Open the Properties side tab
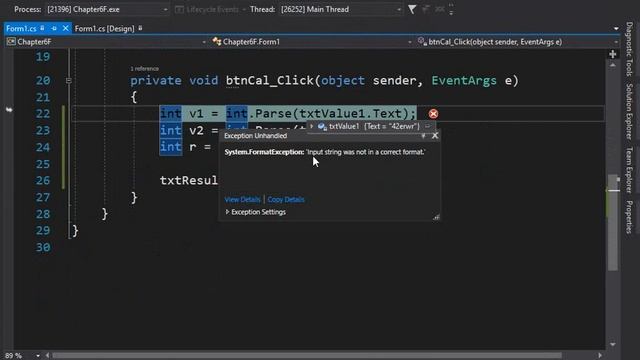Image resolution: width=640 pixels, height=360 pixels. [629, 217]
